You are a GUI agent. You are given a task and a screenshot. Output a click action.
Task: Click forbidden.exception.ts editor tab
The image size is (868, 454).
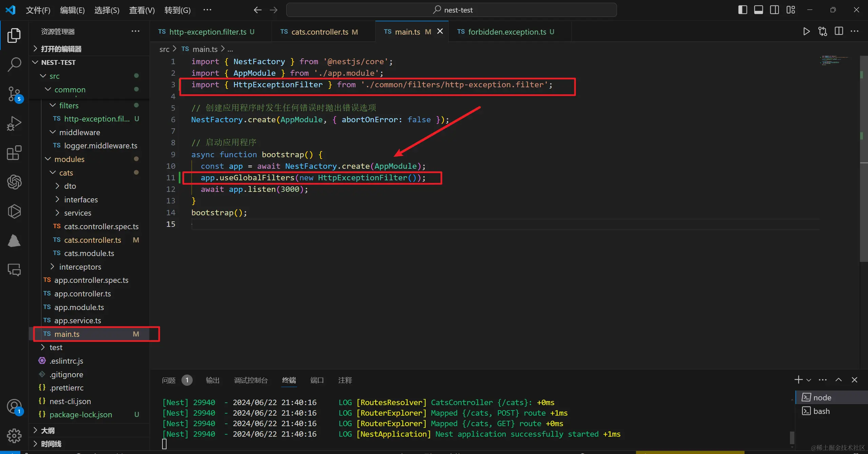tap(503, 32)
